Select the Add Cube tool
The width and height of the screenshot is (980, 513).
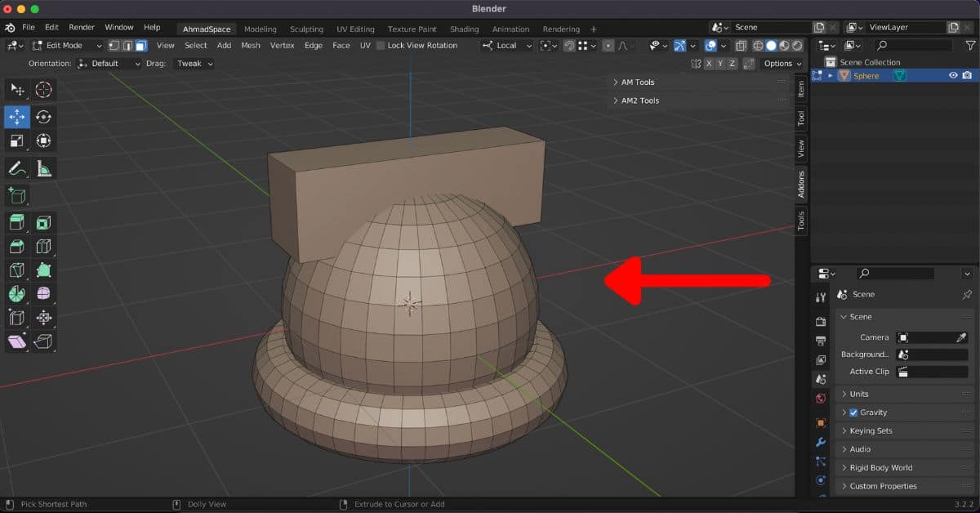tap(17, 195)
